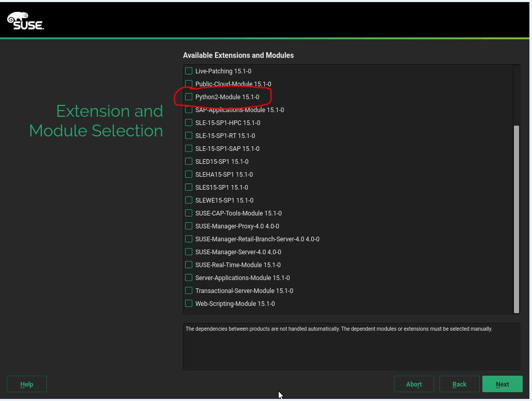Enable the SUSE-CAP-Tools-Module 15.1-0 checkbox
Screen dimensions: 532x401
[189, 213]
